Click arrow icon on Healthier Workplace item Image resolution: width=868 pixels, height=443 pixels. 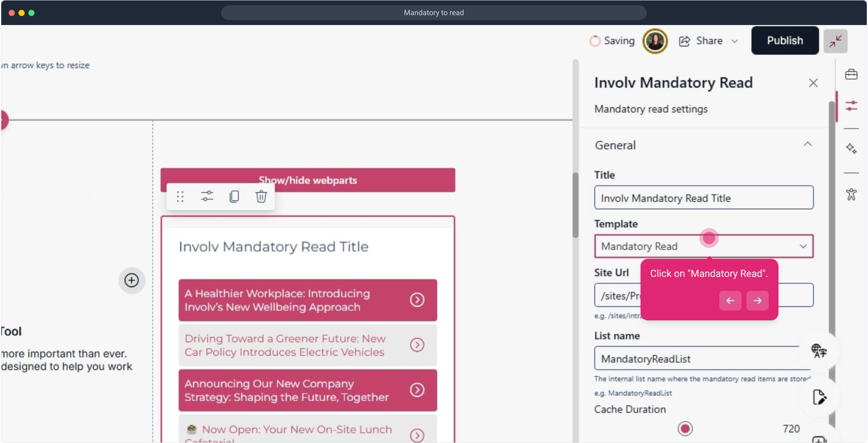pyautogui.click(x=417, y=300)
